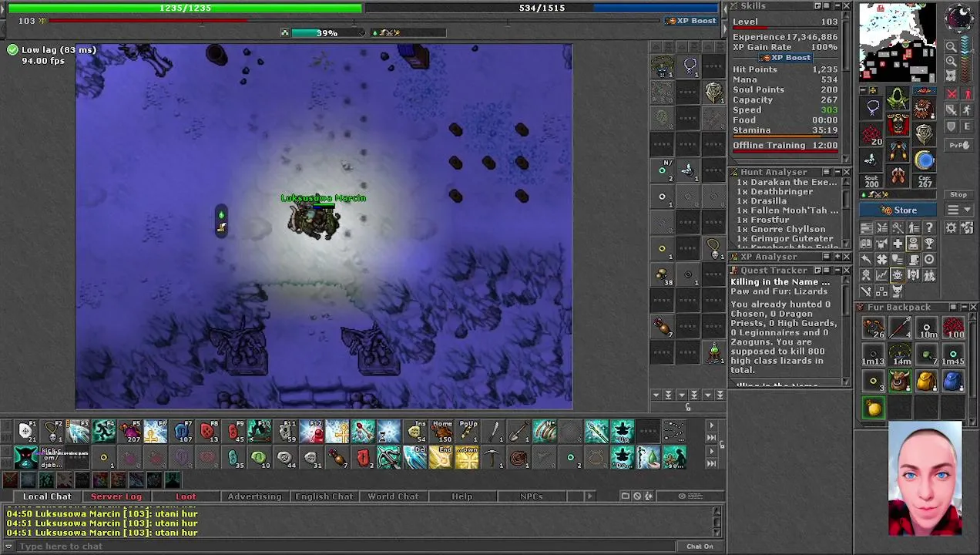Click the demon outfit action slot

26,457
